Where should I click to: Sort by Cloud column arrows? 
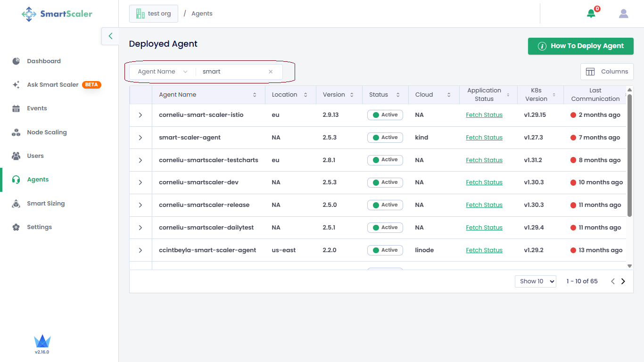coord(448,95)
